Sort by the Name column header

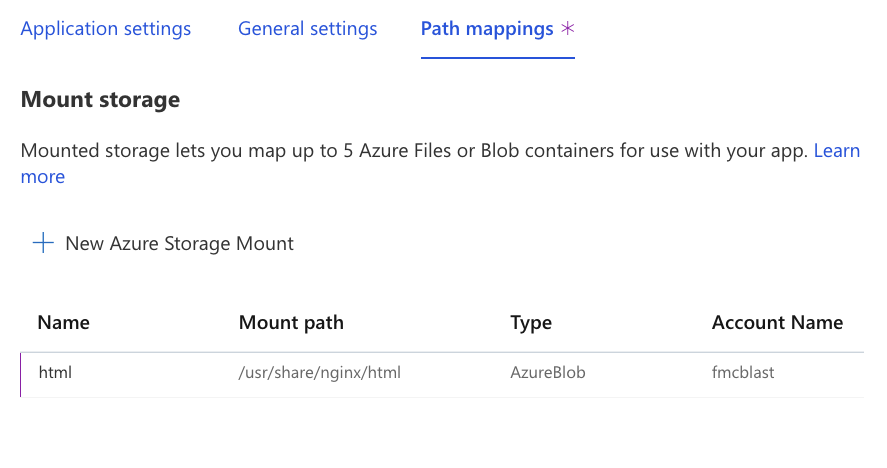pyautogui.click(x=63, y=323)
